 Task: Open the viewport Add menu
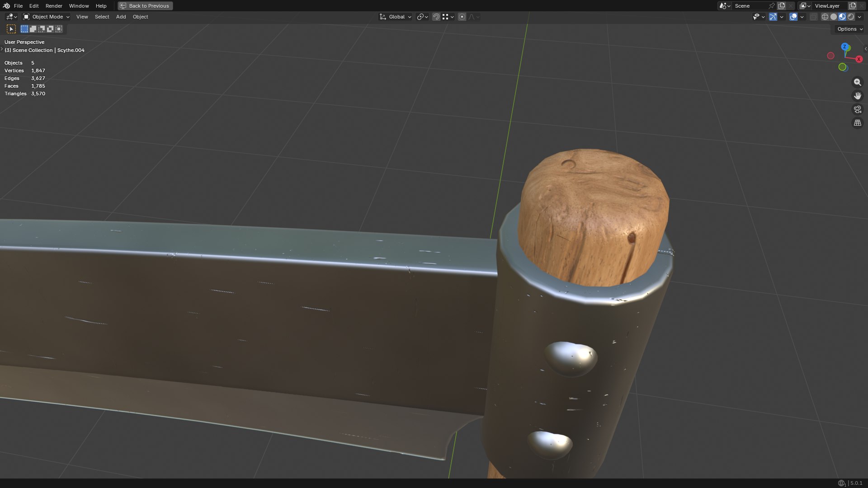(x=121, y=17)
